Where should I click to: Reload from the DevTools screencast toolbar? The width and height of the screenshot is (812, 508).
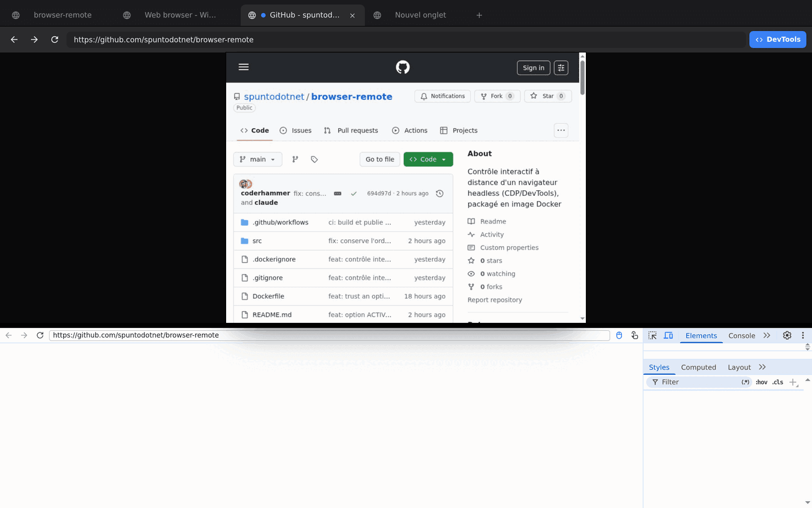pyautogui.click(x=40, y=335)
